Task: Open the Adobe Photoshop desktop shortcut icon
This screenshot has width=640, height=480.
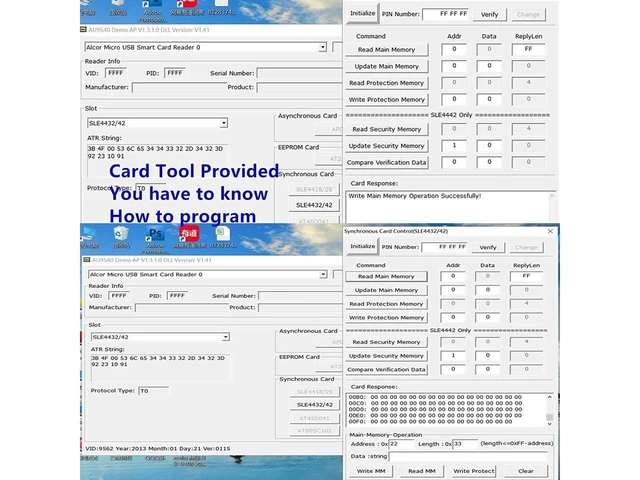Action: [155, 235]
